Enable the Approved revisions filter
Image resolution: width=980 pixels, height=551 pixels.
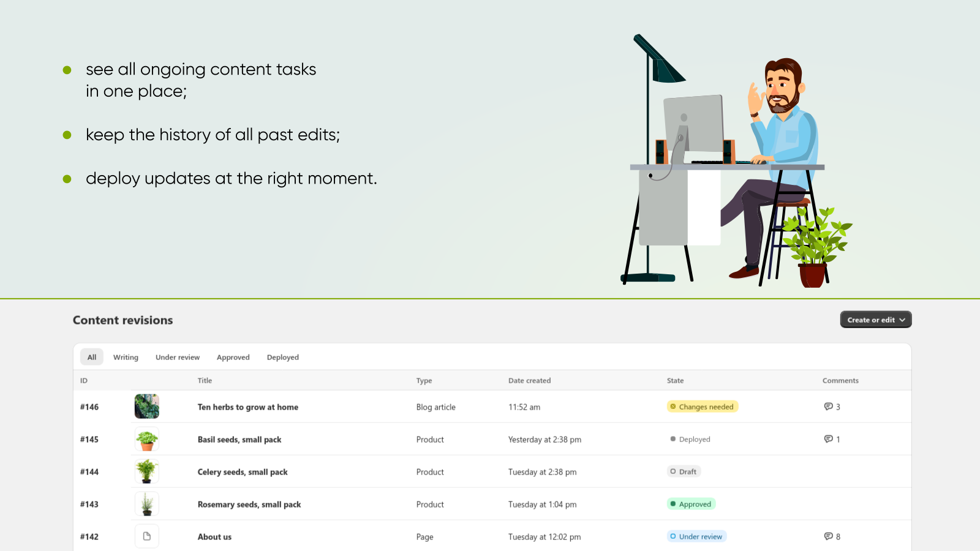click(233, 357)
